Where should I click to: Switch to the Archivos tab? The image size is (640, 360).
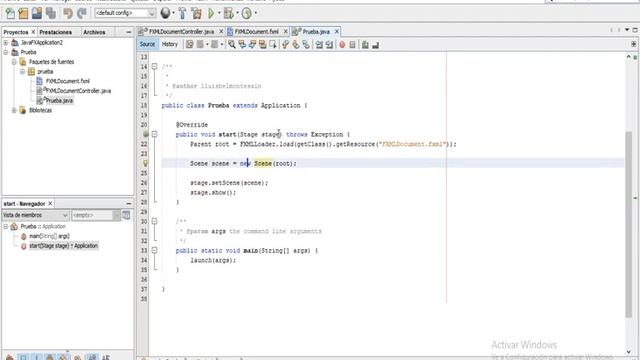(94, 32)
